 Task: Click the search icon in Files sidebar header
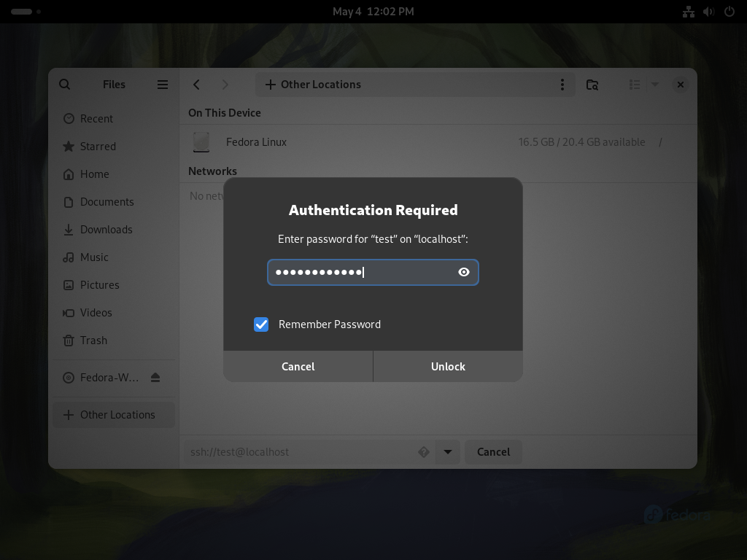(x=65, y=85)
